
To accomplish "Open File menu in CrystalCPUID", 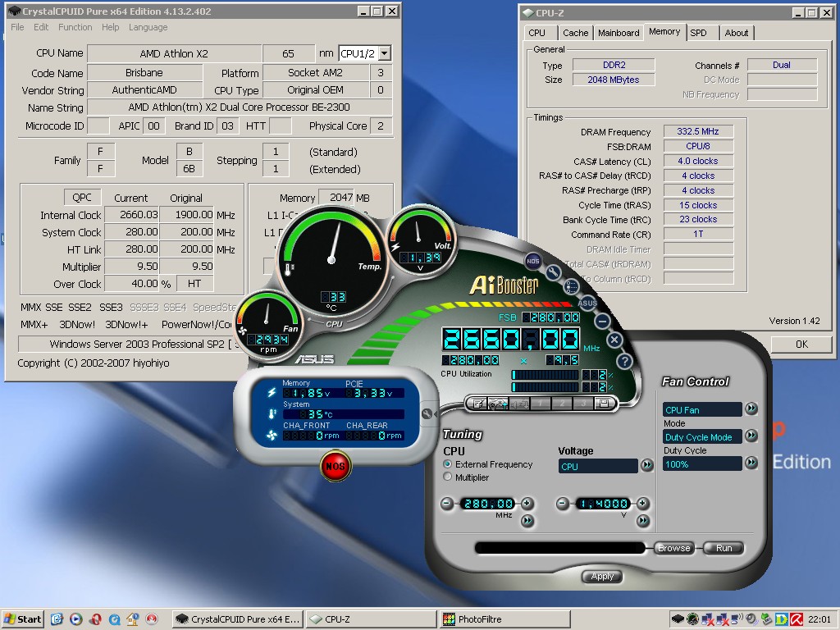I will click(17, 27).
